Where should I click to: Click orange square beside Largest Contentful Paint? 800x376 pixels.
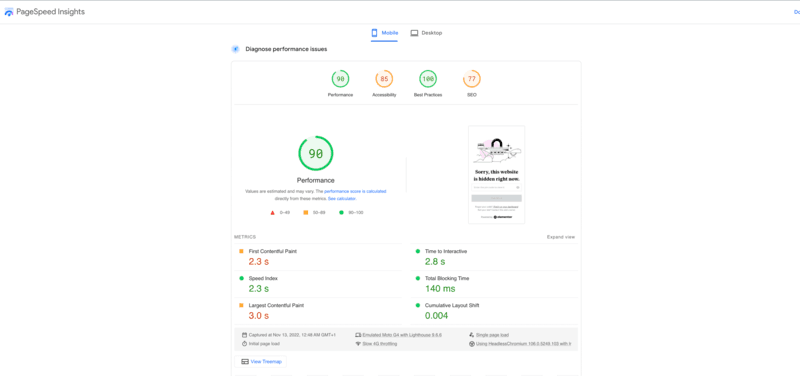[x=241, y=306]
